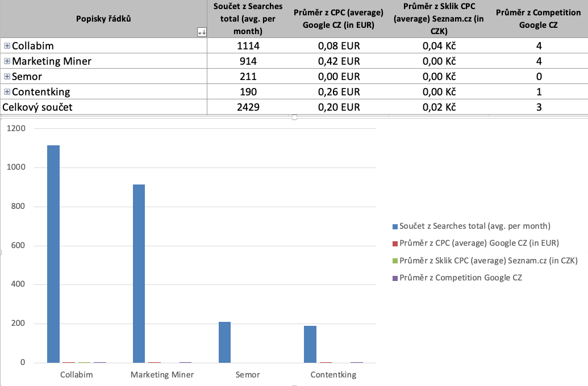Image resolution: width=588 pixels, height=386 pixels.
Task: Select the cell with value 914
Action: pos(248,61)
